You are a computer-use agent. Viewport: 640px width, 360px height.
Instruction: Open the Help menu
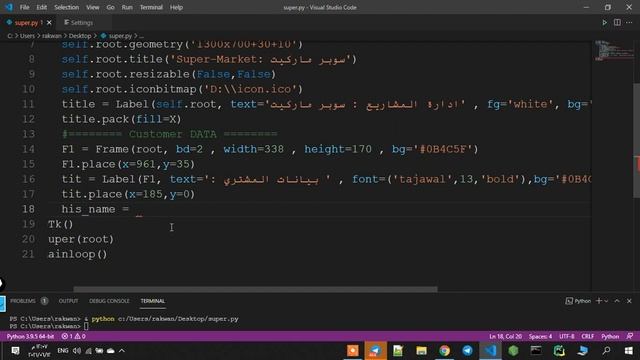pyautogui.click(x=176, y=7)
